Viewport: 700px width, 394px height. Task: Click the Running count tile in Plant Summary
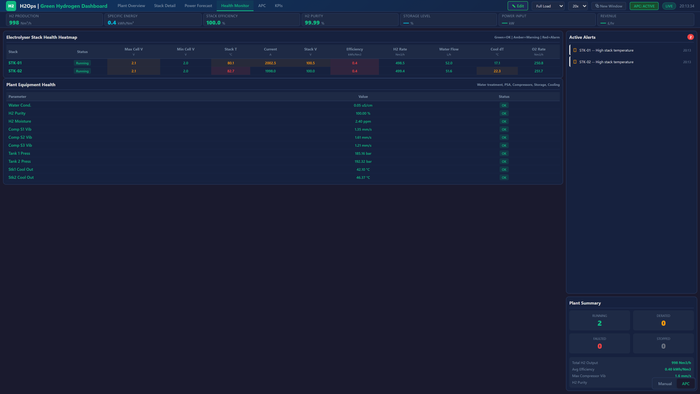coord(599,320)
